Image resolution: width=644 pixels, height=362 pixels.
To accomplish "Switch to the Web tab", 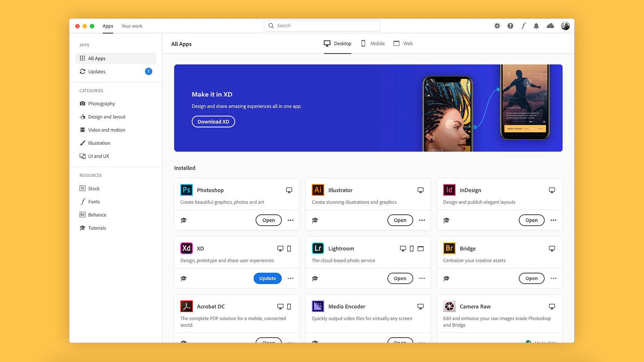I will pos(408,43).
